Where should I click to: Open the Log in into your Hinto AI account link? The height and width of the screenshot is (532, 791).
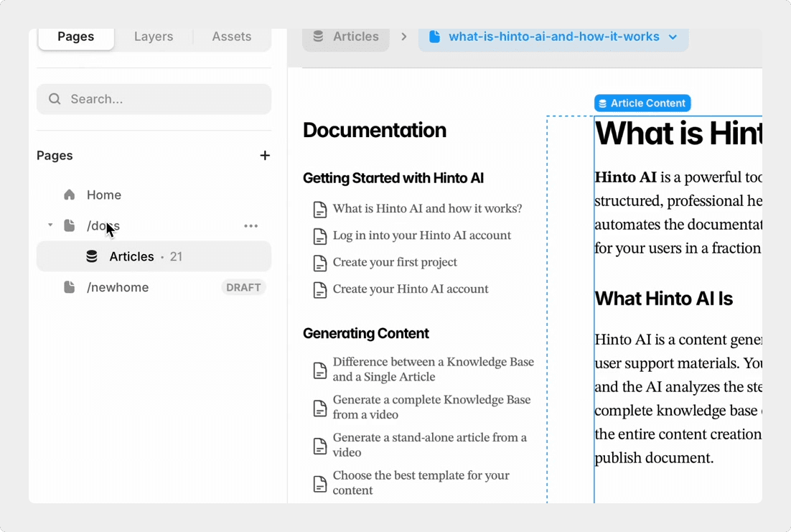[x=421, y=235]
